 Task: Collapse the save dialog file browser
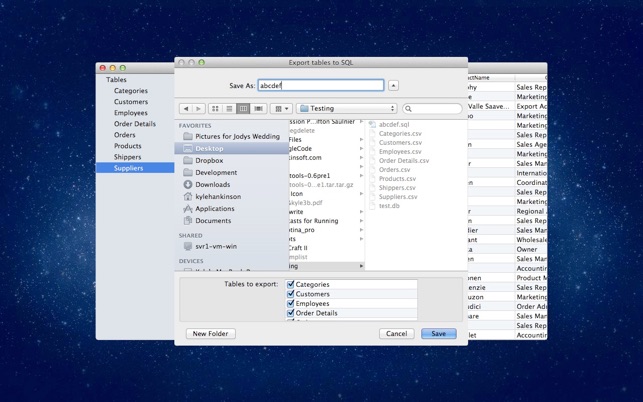[x=393, y=86]
